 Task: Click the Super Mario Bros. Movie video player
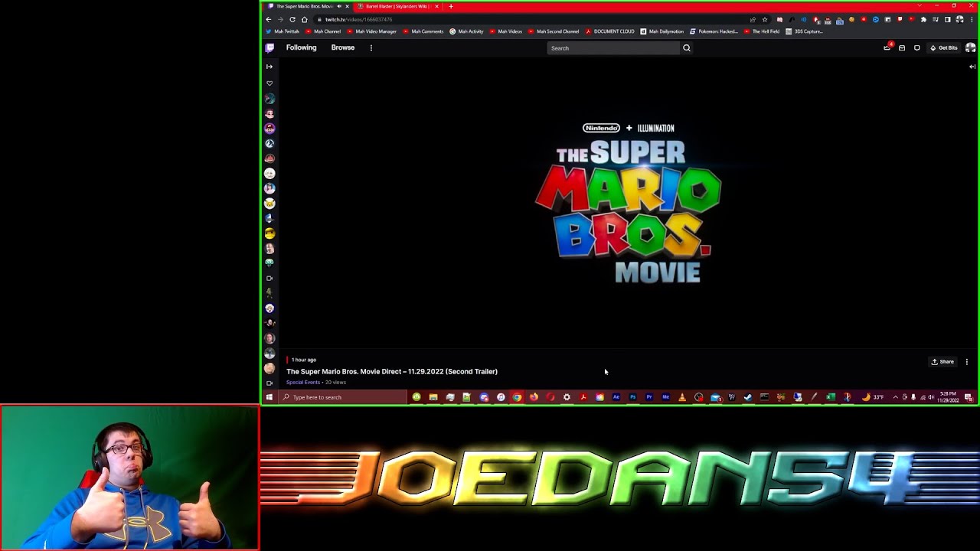point(628,205)
